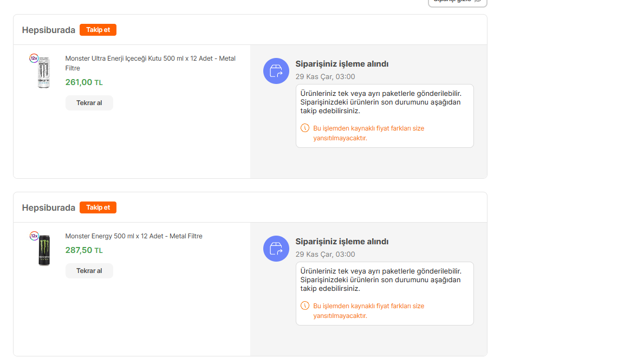Click Siparişiniz işleme alındı heading for Monster Ultra order
Viewport: 624px width, 364px height.
tap(342, 64)
